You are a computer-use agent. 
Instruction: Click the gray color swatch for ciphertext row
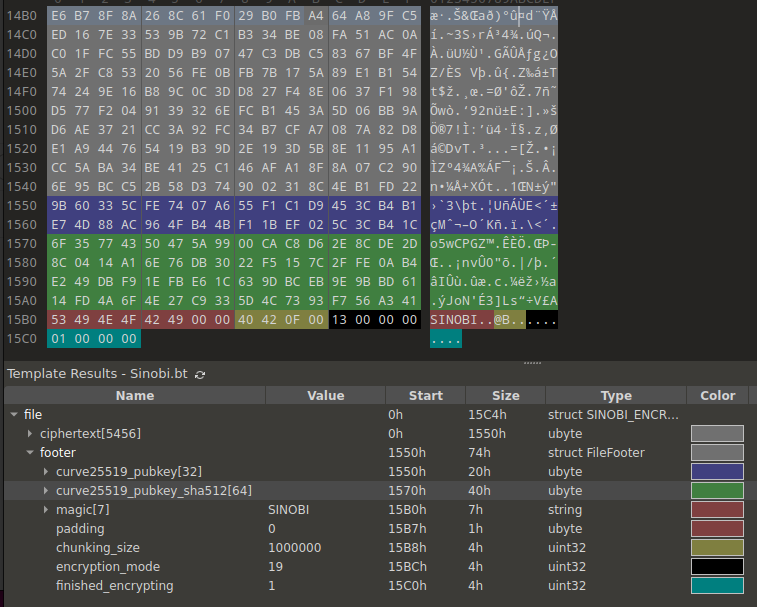[717, 434]
